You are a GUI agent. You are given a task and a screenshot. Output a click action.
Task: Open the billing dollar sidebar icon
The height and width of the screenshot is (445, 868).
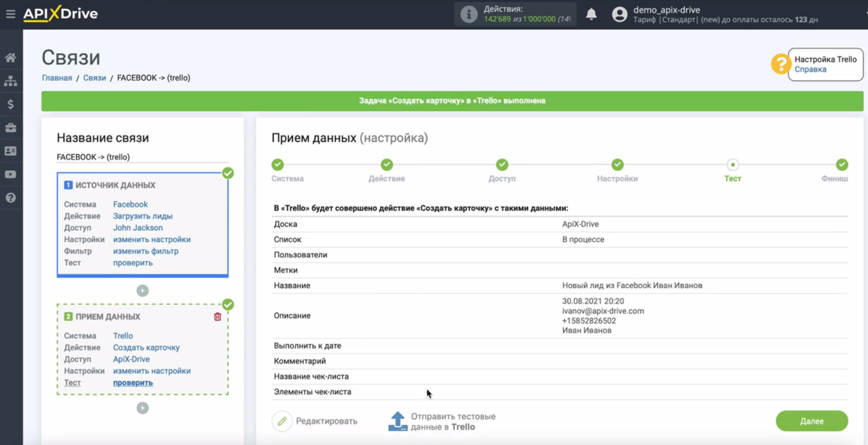coord(11,104)
